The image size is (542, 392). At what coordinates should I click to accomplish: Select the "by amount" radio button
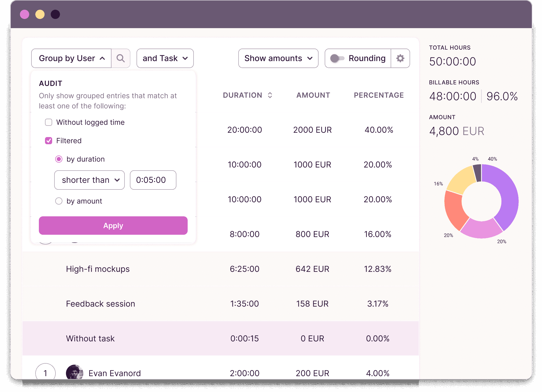coord(59,201)
